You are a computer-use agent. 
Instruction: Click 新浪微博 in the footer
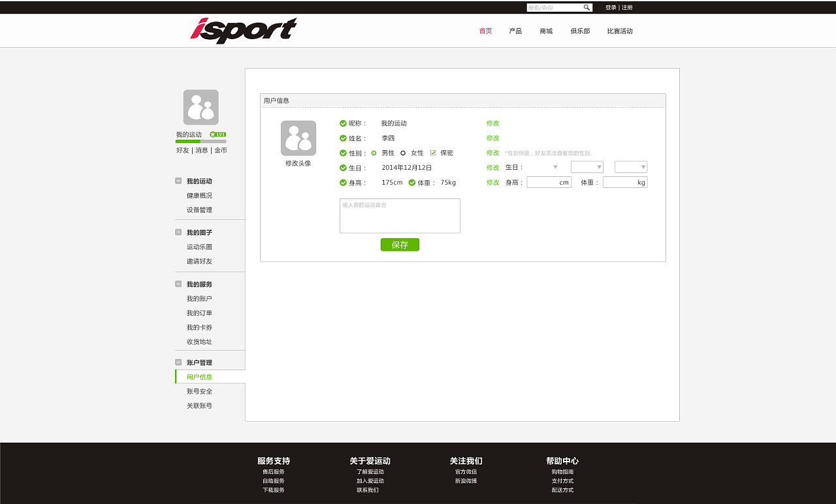pyautogui.click(x=466, y=481)
